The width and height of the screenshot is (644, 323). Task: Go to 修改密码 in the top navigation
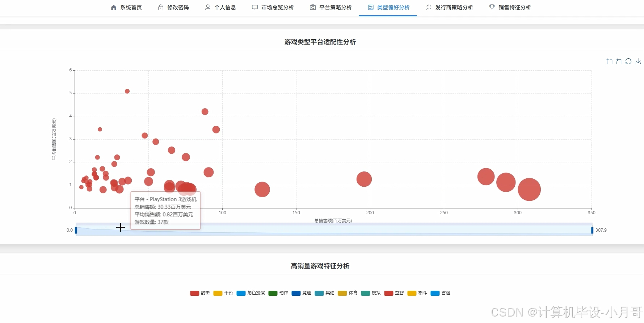pos(173,7)
